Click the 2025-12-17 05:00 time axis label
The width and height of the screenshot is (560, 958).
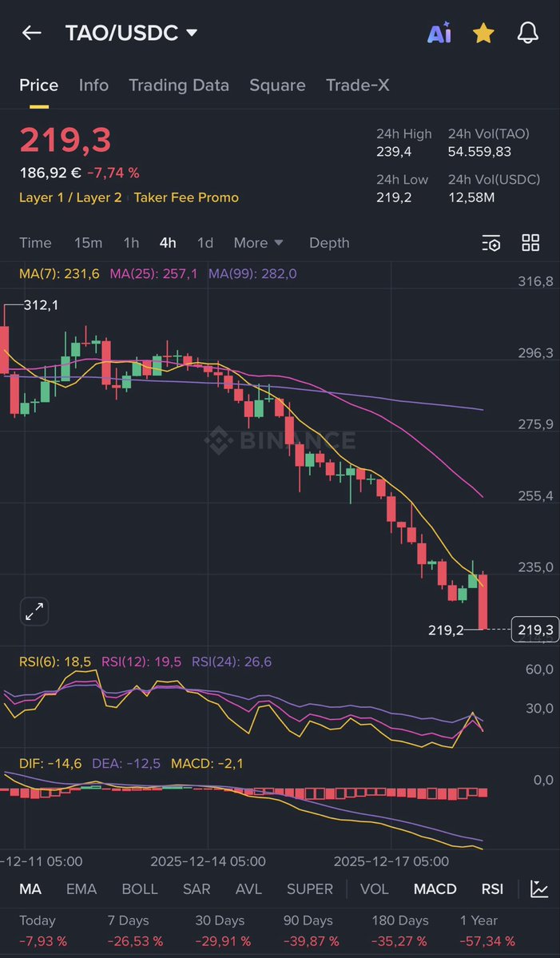tap(391, 861)
